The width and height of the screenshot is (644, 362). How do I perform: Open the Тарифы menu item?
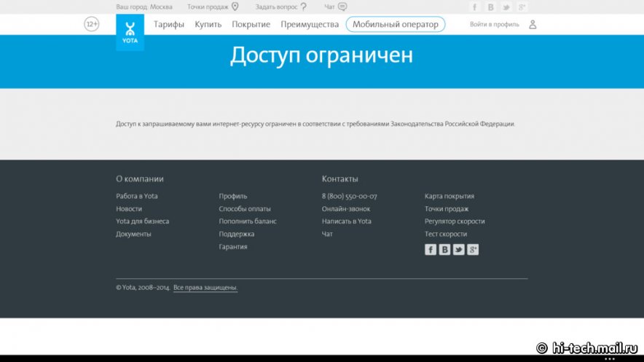pyautogui.click(x=168, y=24)
